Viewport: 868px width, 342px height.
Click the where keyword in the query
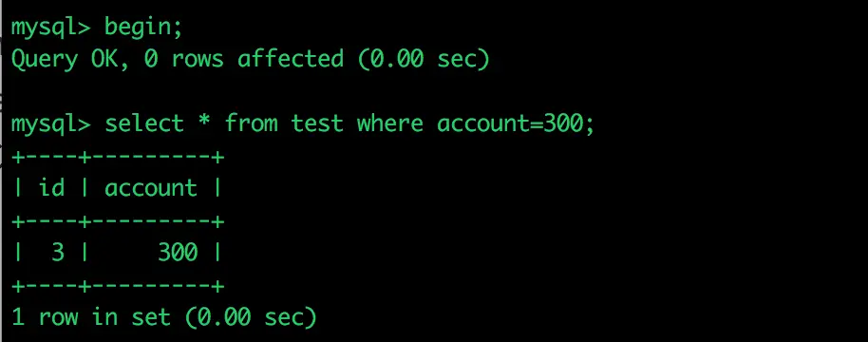[389, 123]
